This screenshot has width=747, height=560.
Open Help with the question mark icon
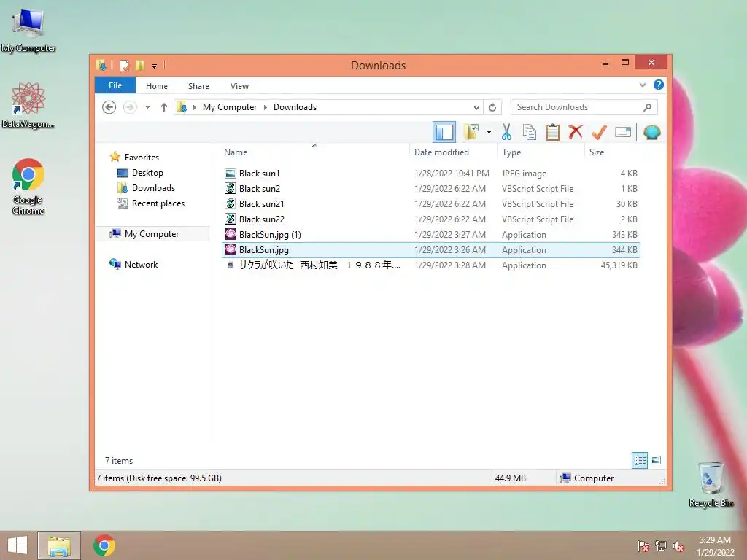coord(659,85)
